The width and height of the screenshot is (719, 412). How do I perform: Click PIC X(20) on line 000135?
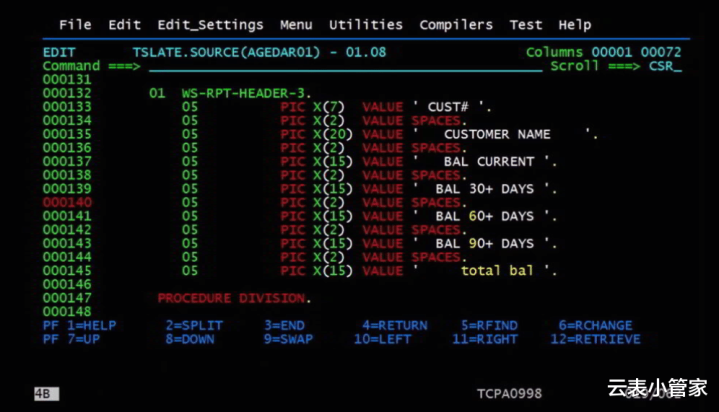pos(316,134)
